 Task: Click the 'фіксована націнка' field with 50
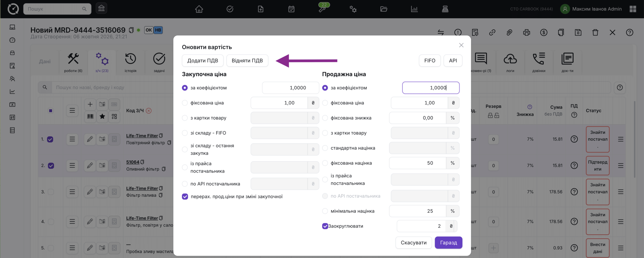(x=418, y=163)
